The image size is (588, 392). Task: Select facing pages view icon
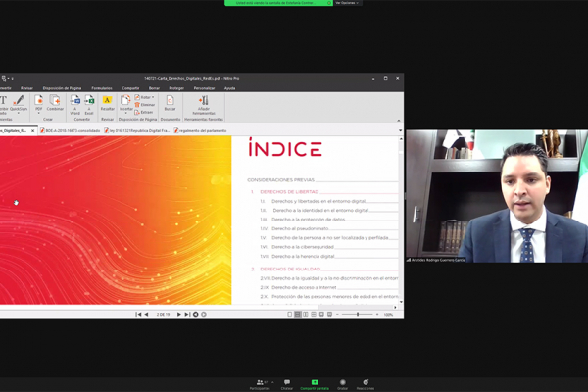pos(305,314)
